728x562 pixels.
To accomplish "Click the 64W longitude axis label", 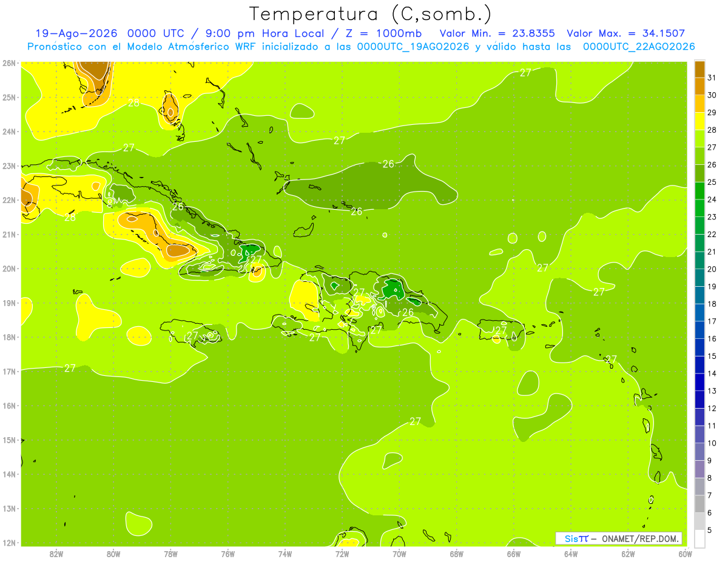I will [571, 554].
